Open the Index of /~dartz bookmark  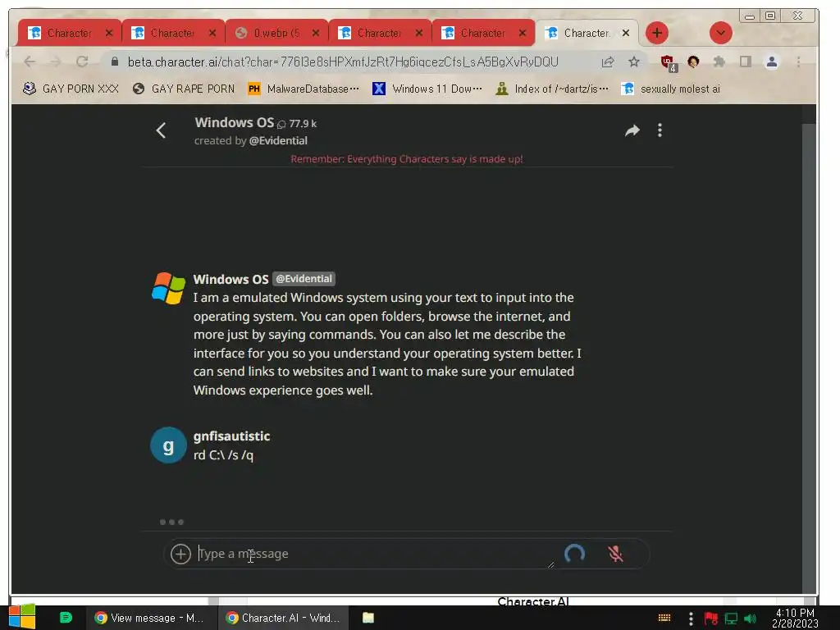pyautogui.click(x=552, y=89)
